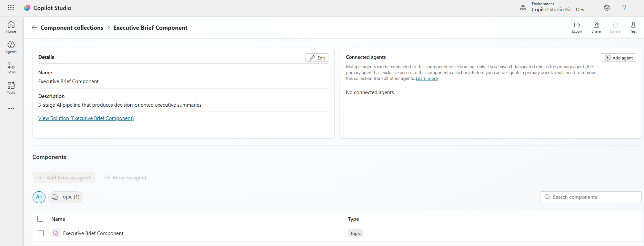Click the Topic type badge in the row
This screenshot has height=246, width=644.
pos(356,233)
